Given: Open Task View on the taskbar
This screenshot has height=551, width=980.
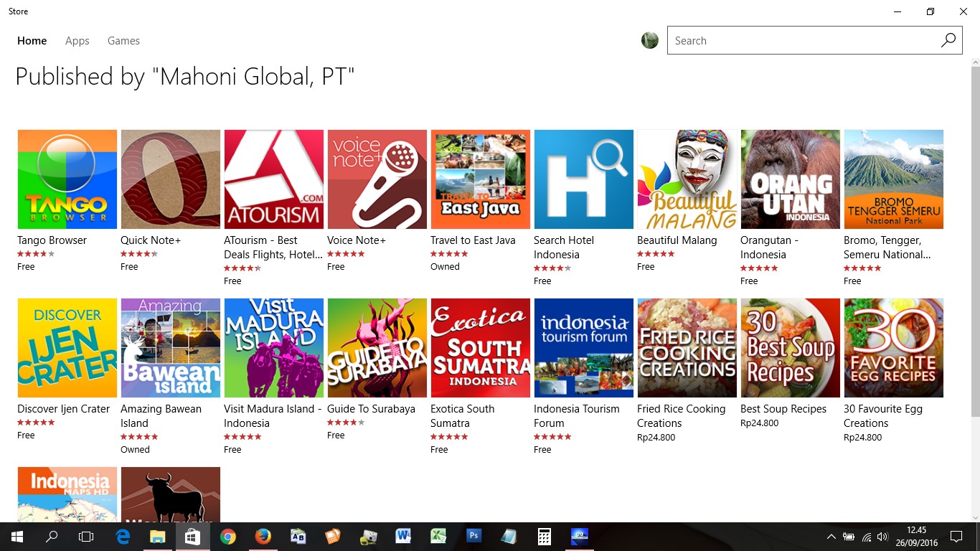Looking at the screenshot, I should coord(86,537).
